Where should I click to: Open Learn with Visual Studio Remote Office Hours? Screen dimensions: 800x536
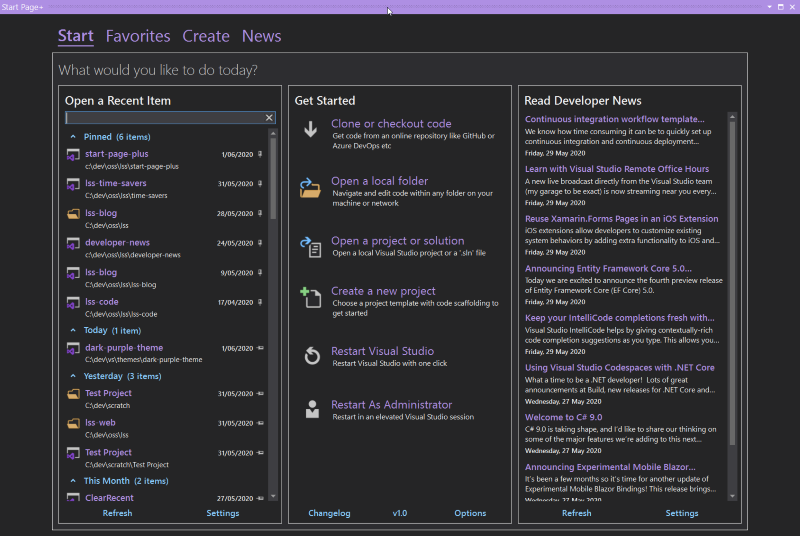click(x=617, y=169)
